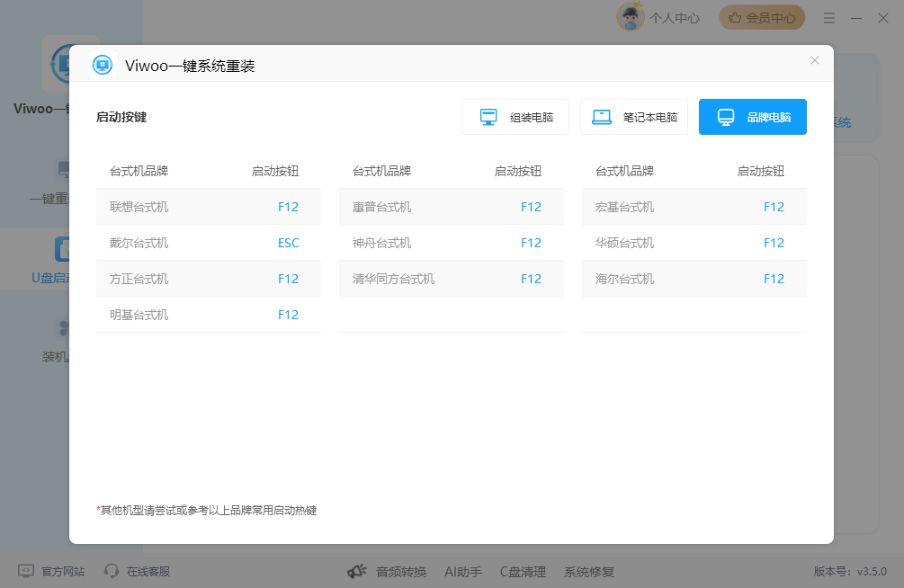This screenshot has height=588, width=904.
Task: Click the monitor icon in 品牌电脑
Action: point(726,117)
